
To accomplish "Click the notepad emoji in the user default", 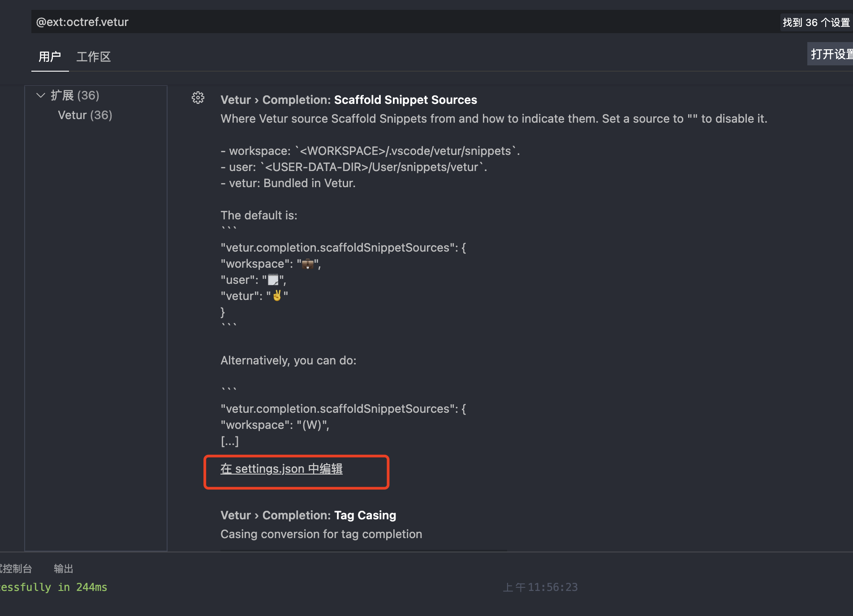I will [x=273, y=280].
